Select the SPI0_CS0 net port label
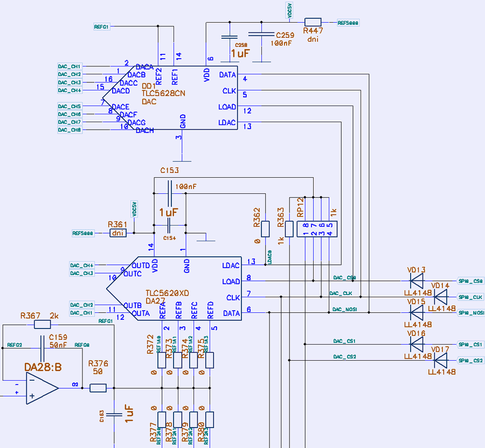485x448 pixels. 470,281
